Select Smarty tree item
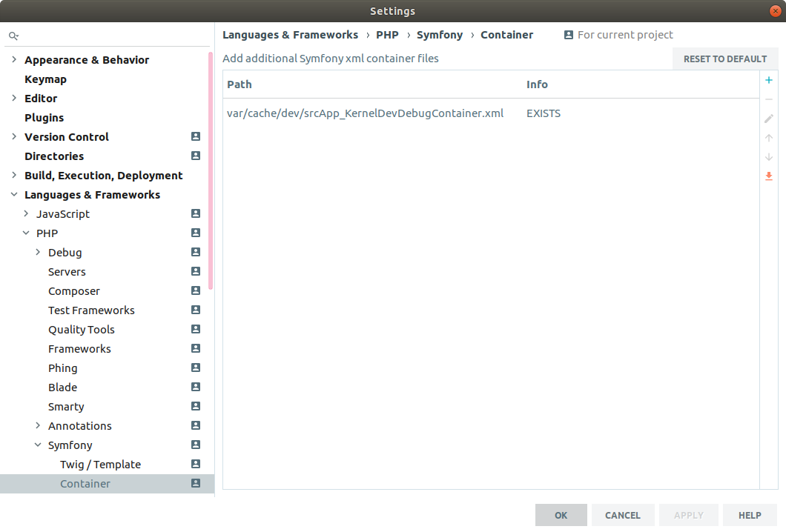Viewport: 786px width, 532px height. click(66, 407)
